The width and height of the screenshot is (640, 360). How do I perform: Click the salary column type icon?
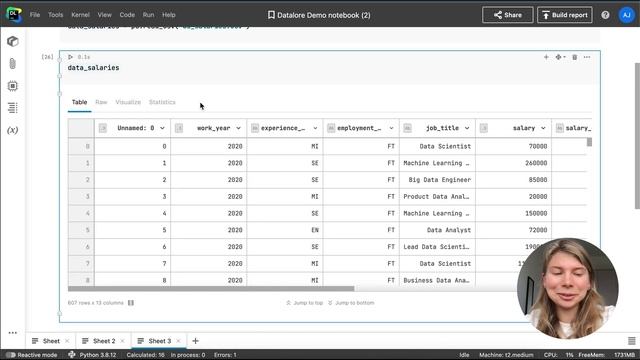(484, 128)
